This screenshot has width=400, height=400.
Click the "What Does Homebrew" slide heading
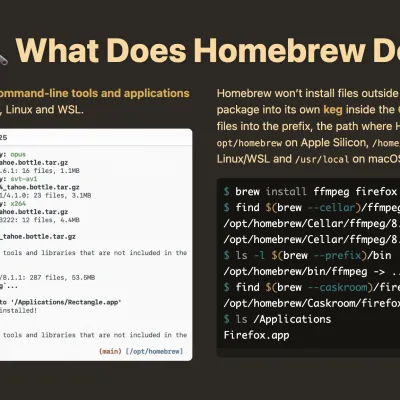191,50
